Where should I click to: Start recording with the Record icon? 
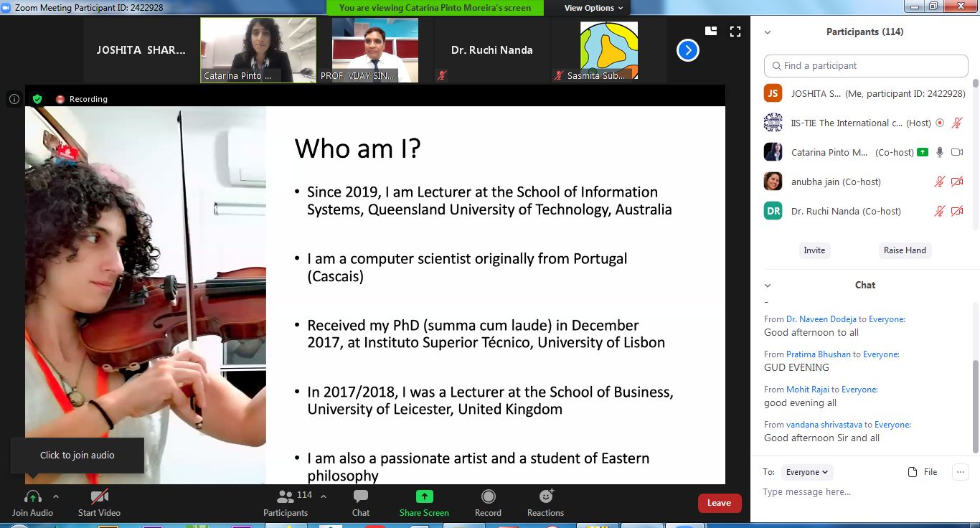click(488, 496)
